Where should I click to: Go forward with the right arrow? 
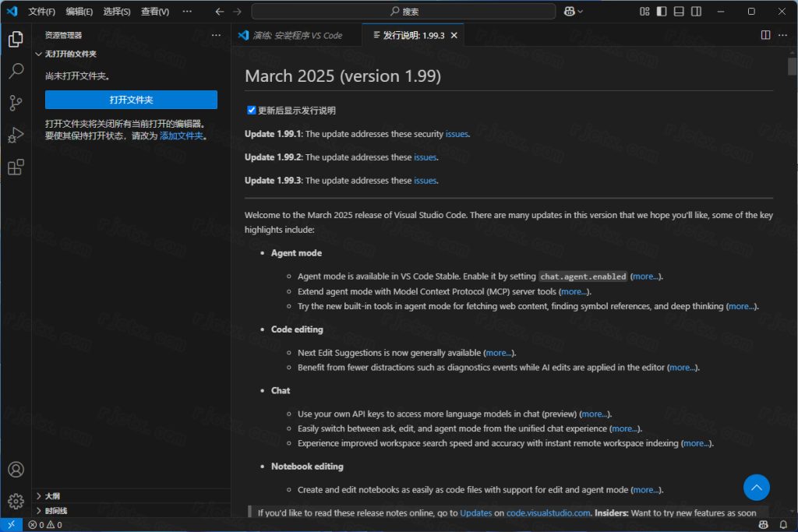237,11
